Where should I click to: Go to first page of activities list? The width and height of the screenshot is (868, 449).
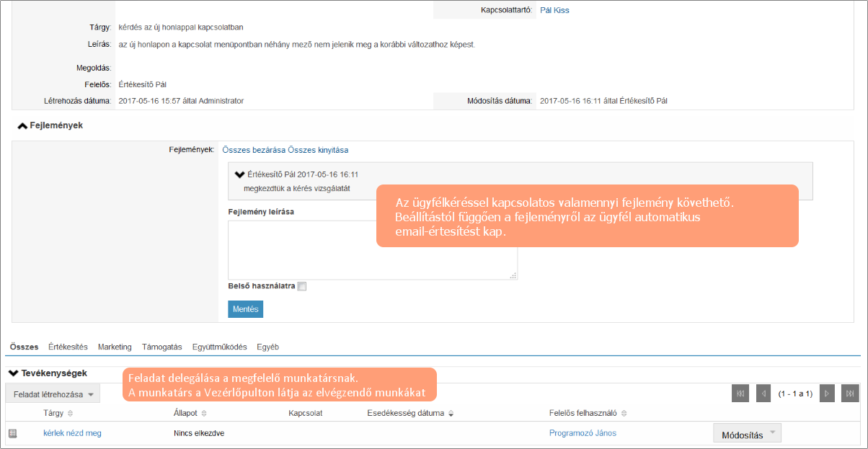pos(740,394)
